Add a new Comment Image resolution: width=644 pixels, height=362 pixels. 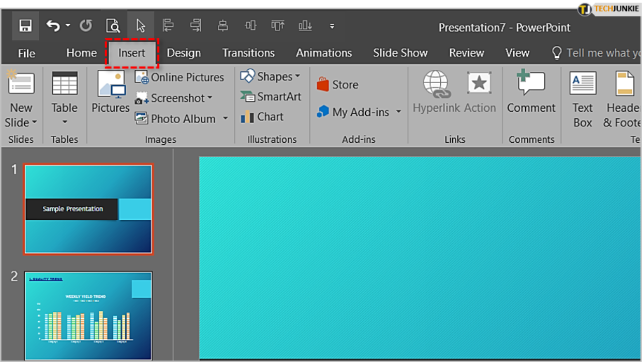click(x=531, y=96)
